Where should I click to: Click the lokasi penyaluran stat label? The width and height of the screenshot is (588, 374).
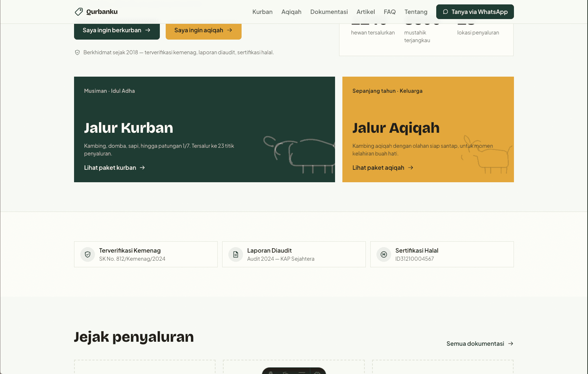click(478, 33)
